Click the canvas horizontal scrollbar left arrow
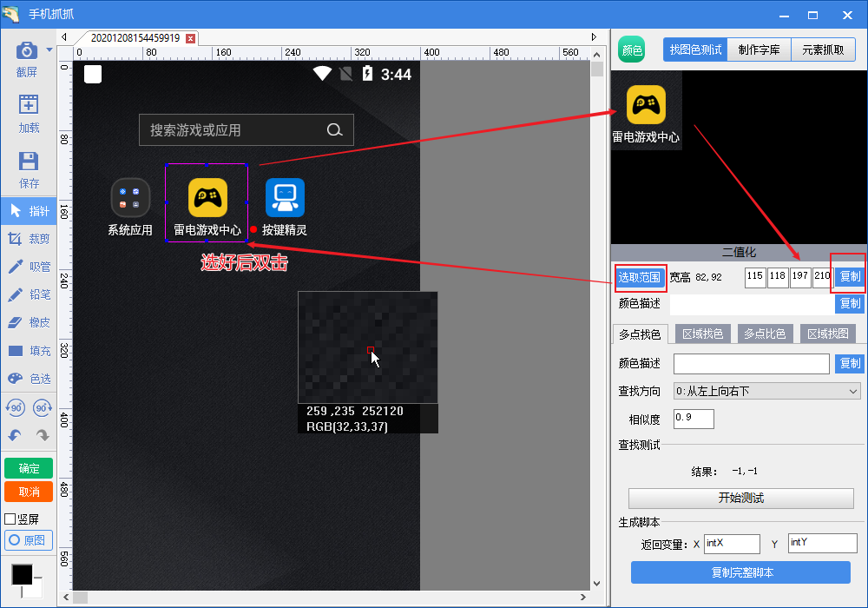Image resolution: width=868 pixels, height=608 pixels. pos(67,597)
